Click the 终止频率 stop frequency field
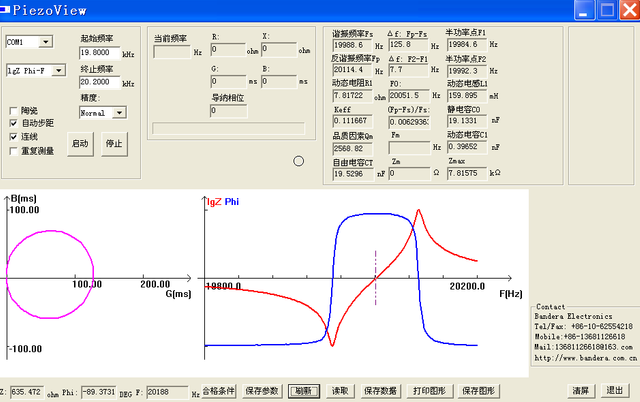The width and height of the screenshot is (640, 402). (98, 83)
